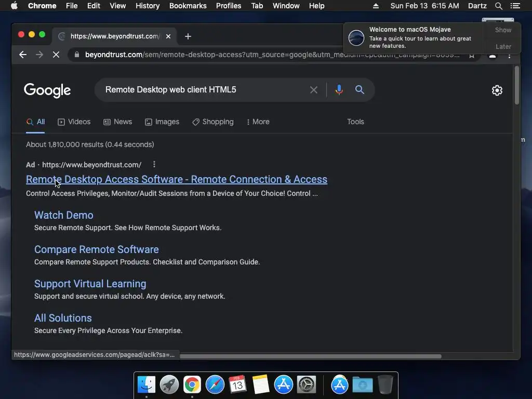
Task: Open Notification Center list icon
Action: coord(515,6)
